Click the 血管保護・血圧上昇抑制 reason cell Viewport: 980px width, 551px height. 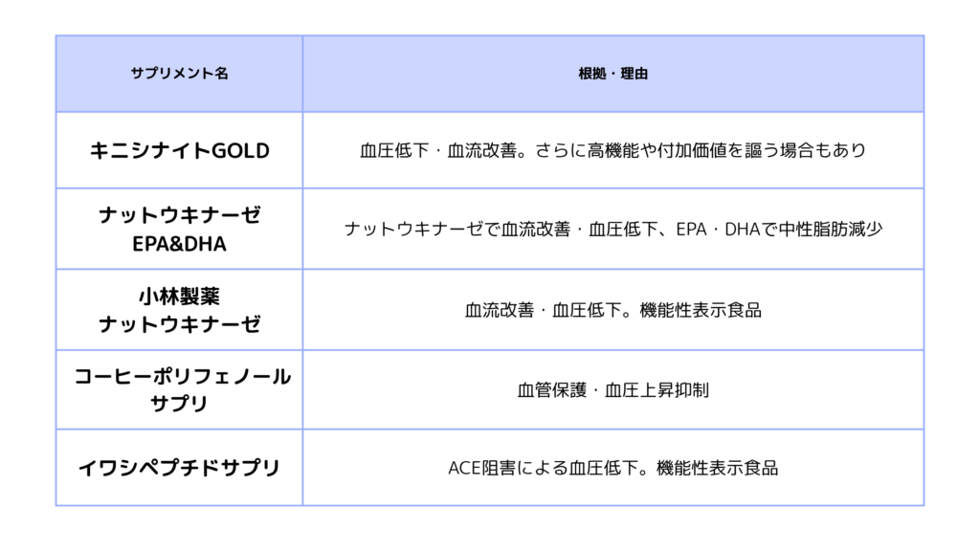(x=613, y=390)
